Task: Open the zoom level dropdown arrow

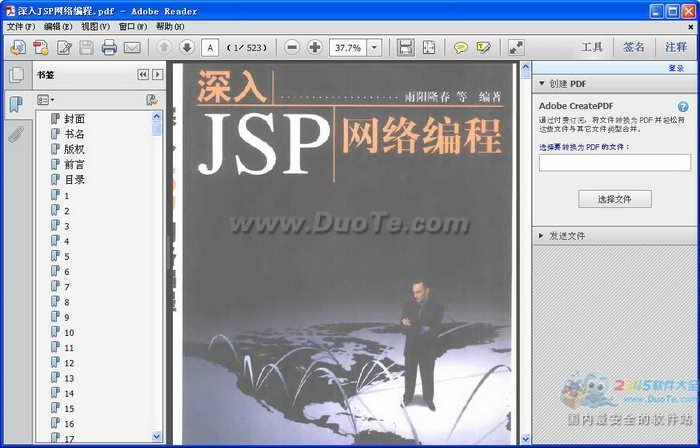Action: (x=374, y=47)
